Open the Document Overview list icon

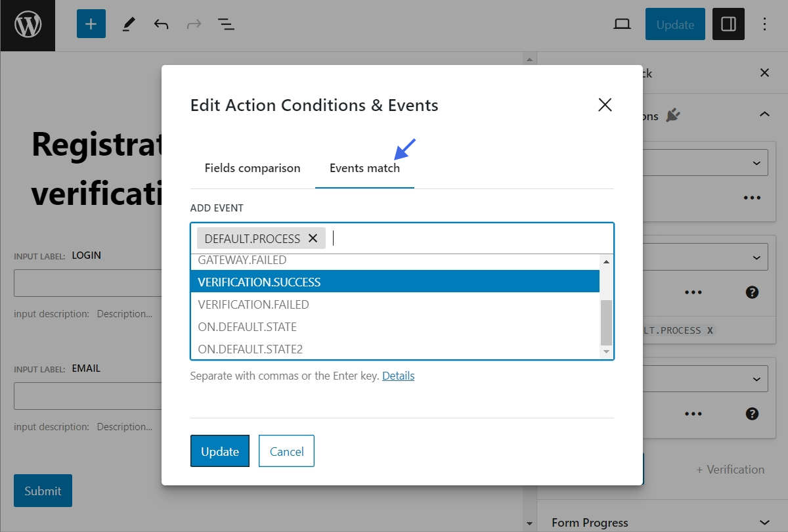(x=226, y=24)
